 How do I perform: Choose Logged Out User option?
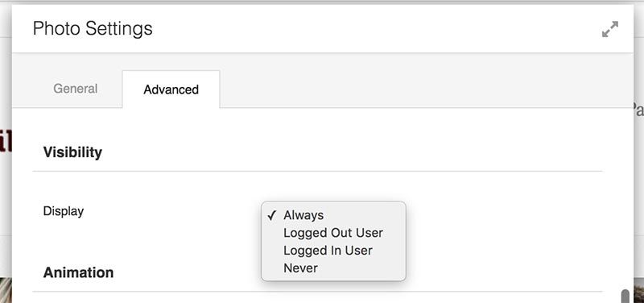[x=333, y=233]
